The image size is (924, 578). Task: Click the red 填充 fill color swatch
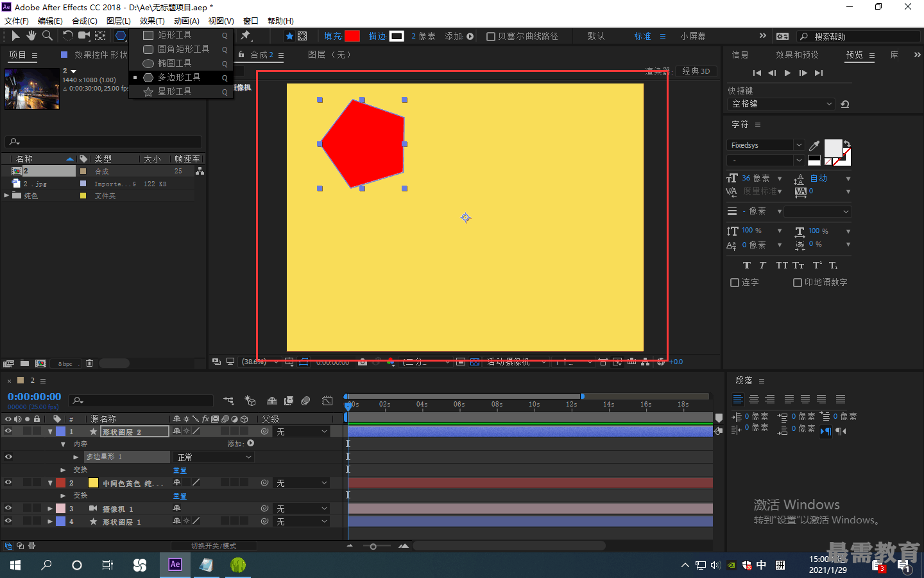pos(352,36)
